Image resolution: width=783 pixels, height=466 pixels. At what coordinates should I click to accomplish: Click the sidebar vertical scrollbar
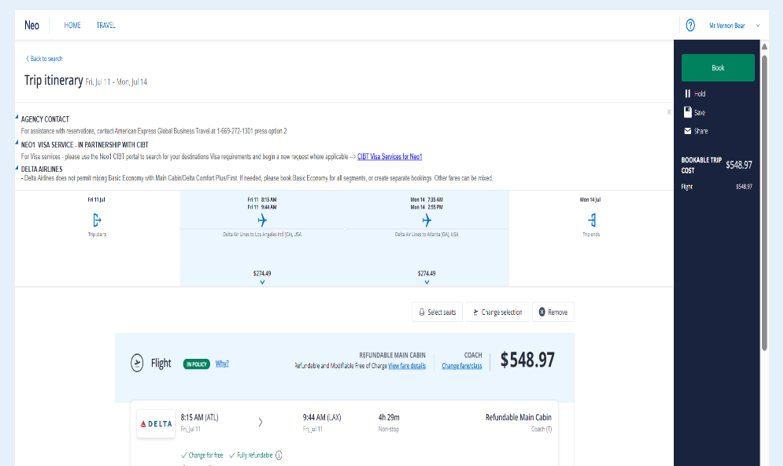(764, 202)
